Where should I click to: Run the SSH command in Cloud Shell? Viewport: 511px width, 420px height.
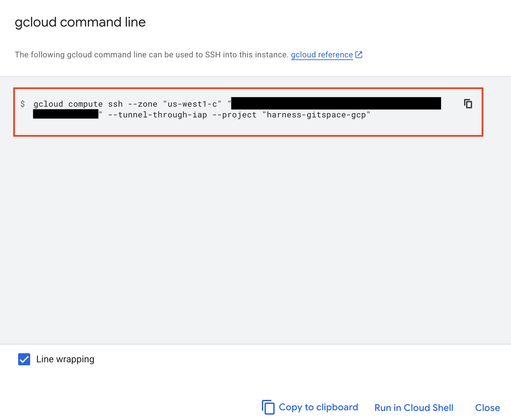[414, 408]
